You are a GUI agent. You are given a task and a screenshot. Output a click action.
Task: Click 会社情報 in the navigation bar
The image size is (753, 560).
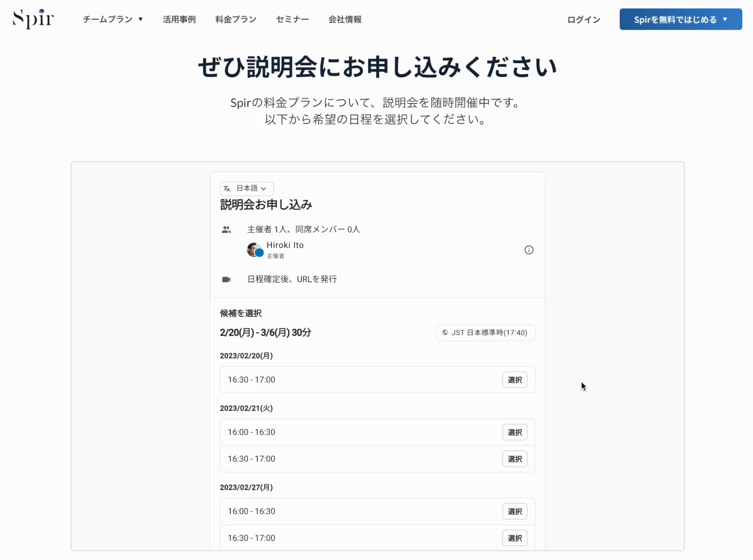[x=345, y=19]
